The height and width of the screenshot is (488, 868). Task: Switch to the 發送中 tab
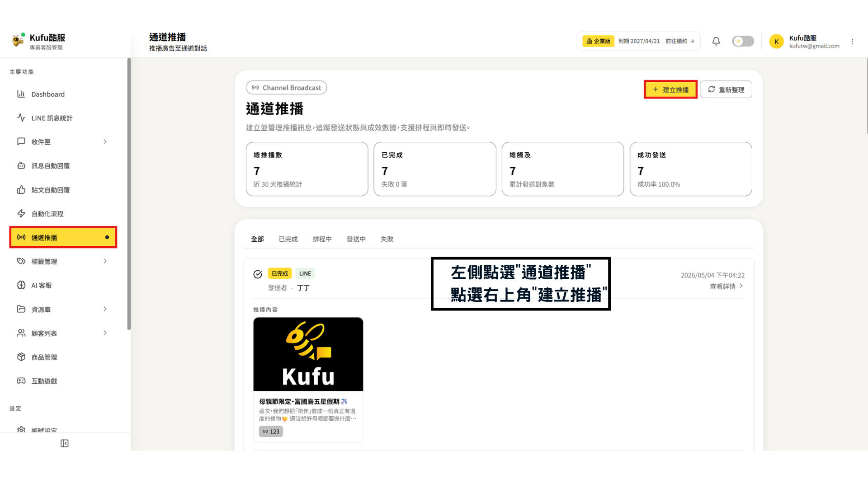point(356,239)
